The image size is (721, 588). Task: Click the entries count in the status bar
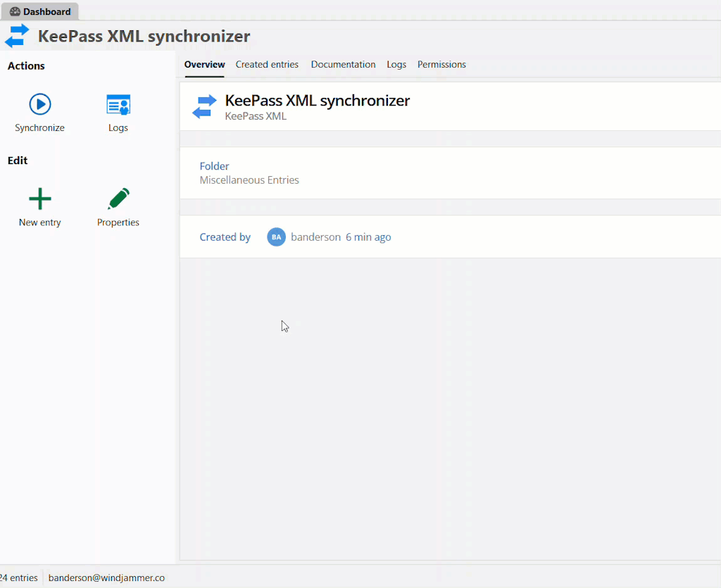[x=19, y=578]
